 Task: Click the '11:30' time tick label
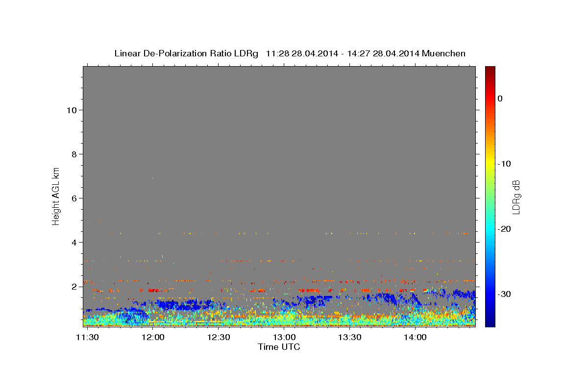[x=87, y=338]
